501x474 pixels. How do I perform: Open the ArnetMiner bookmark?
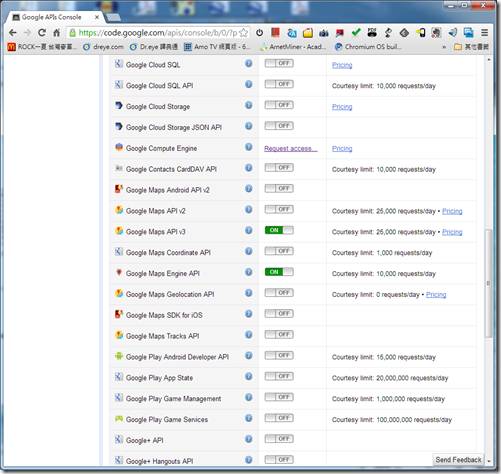click(x=293, y=47)
